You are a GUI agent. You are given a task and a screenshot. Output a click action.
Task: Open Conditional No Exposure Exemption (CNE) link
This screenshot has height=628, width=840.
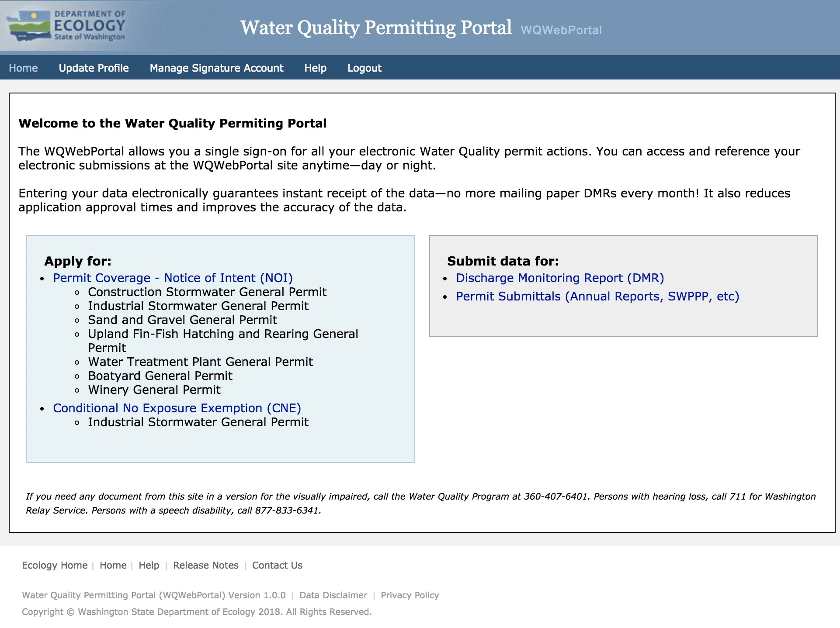pyautogui.click(x=177, y=408)
